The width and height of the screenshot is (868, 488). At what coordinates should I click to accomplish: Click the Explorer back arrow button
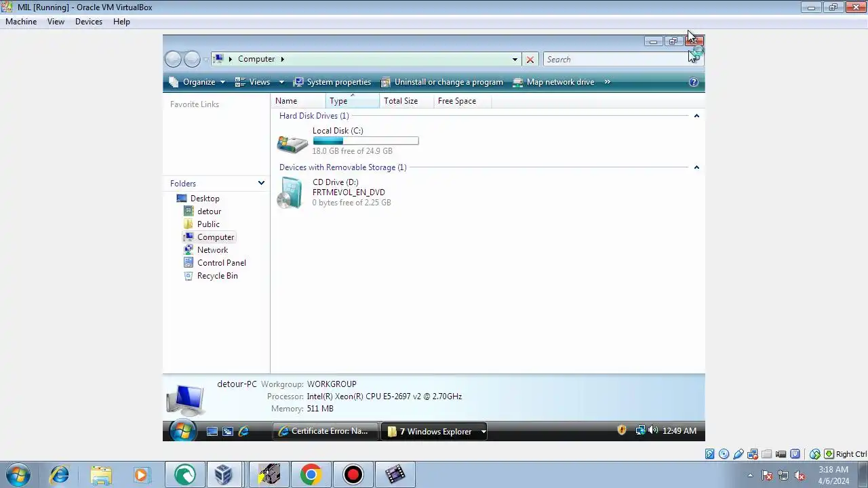174,59
